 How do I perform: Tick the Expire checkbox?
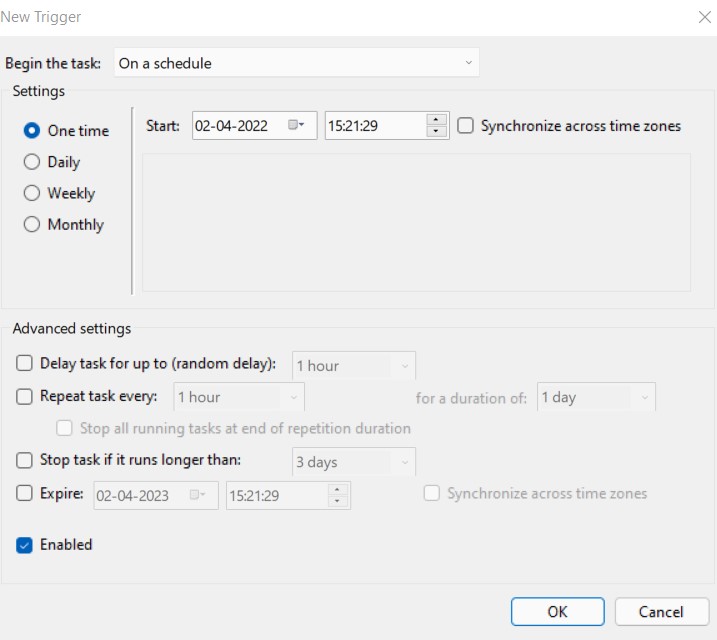point(25,493)
